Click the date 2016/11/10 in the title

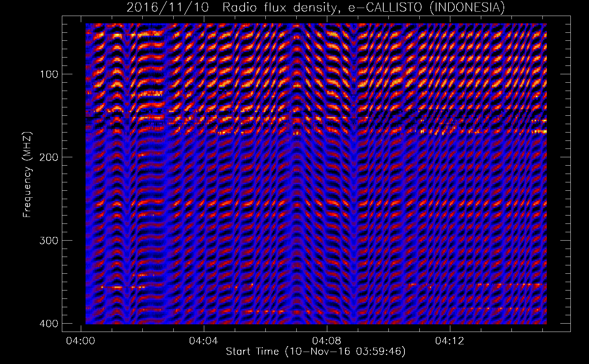coord(167,7)
